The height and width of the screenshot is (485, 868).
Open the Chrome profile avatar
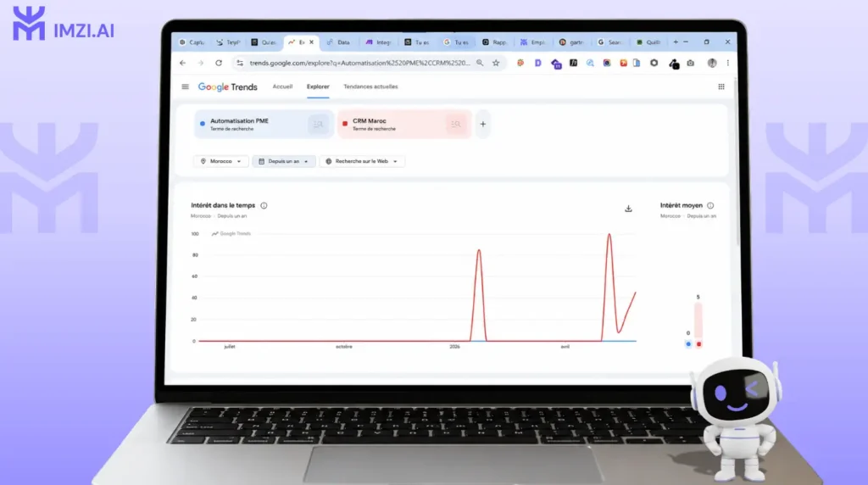(x=712, y=63)
